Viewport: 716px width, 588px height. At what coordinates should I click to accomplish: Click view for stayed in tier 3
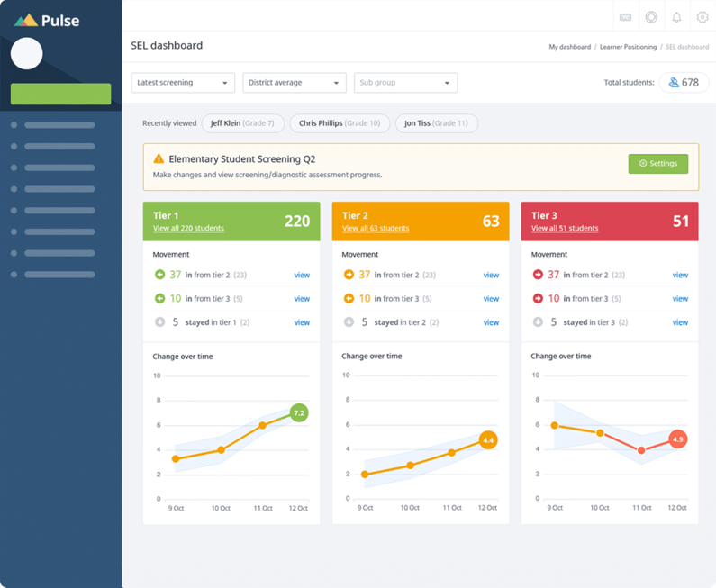click(680, 322)
